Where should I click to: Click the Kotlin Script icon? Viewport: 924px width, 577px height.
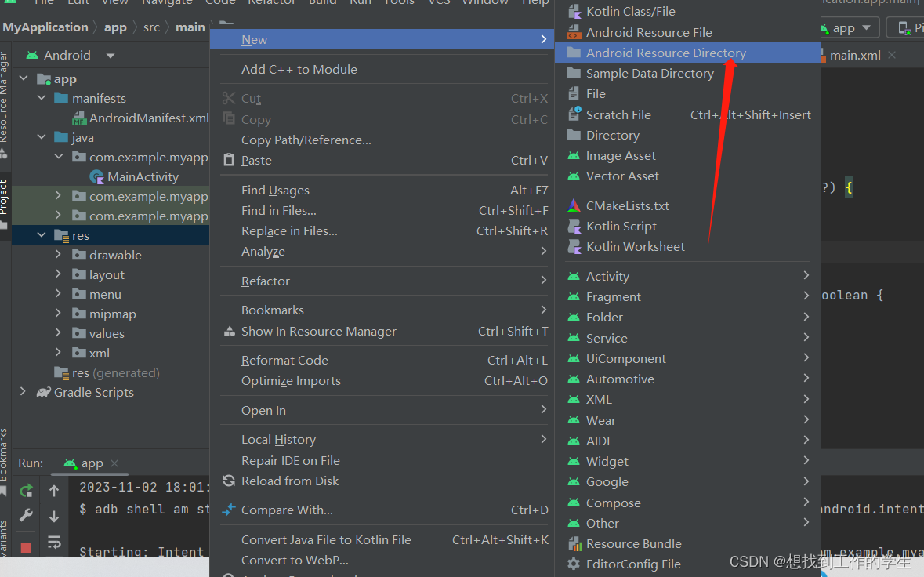click(x=574, y=227)
